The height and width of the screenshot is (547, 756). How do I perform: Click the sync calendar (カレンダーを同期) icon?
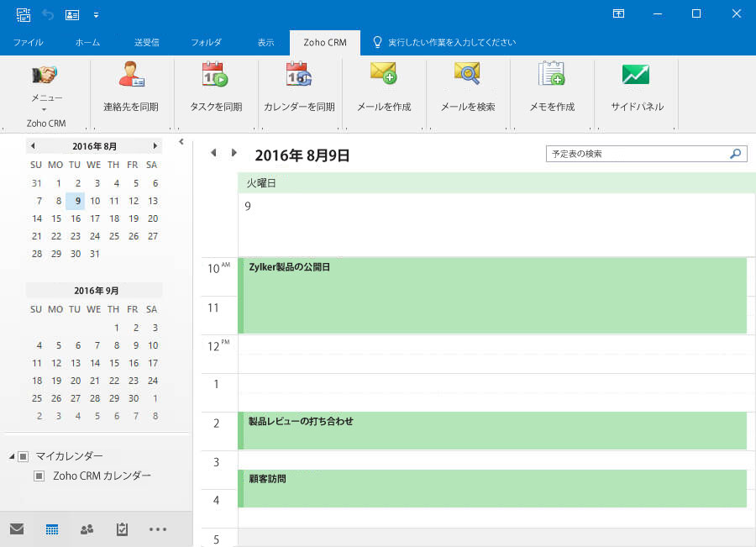(x=299, y=74)
